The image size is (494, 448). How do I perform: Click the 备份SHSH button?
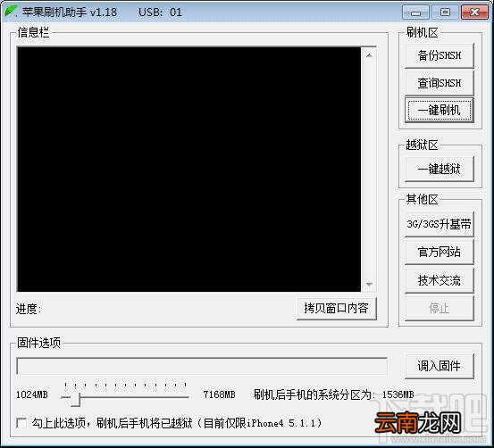pyautogui.click(x=440, y=55)
